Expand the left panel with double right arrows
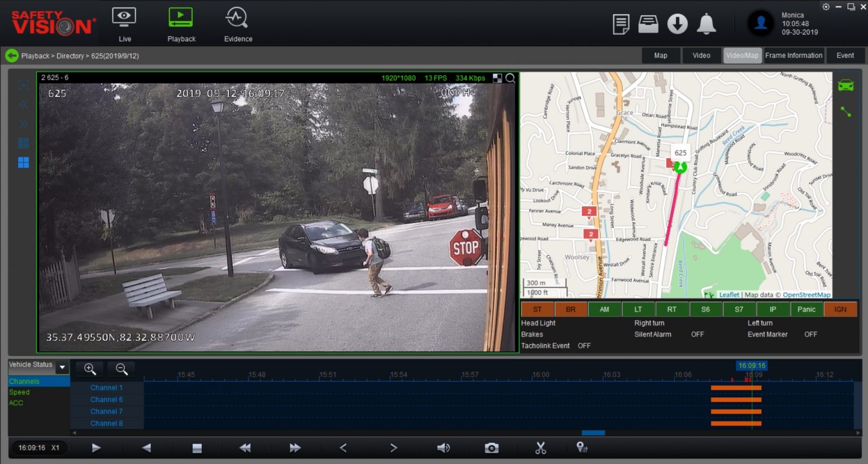This screenshot has width=868, height=464. click(x=23, y=124)
